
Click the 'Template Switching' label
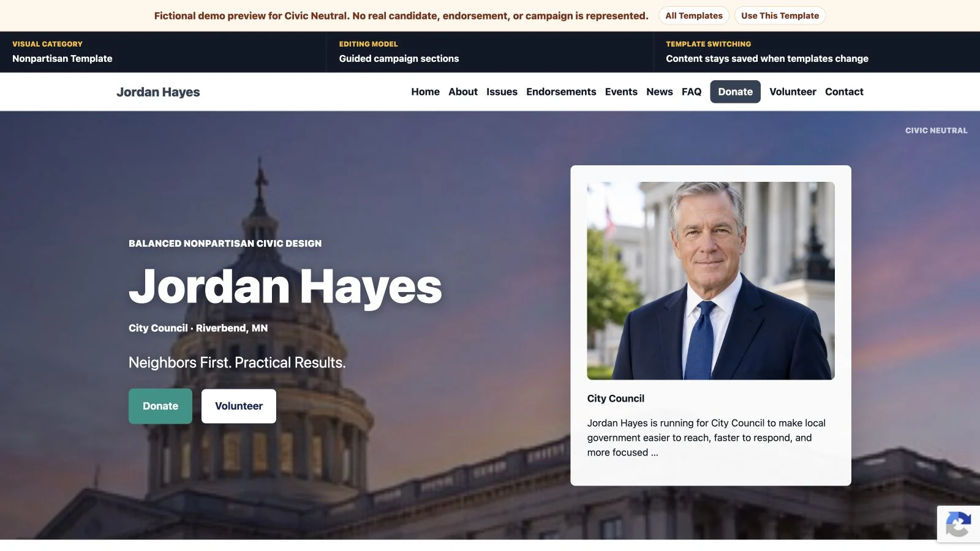click(x=708, y=44)
